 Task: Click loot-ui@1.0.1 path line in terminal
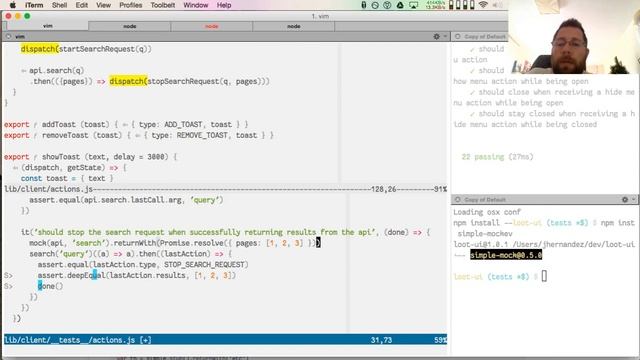coord(544,244)
